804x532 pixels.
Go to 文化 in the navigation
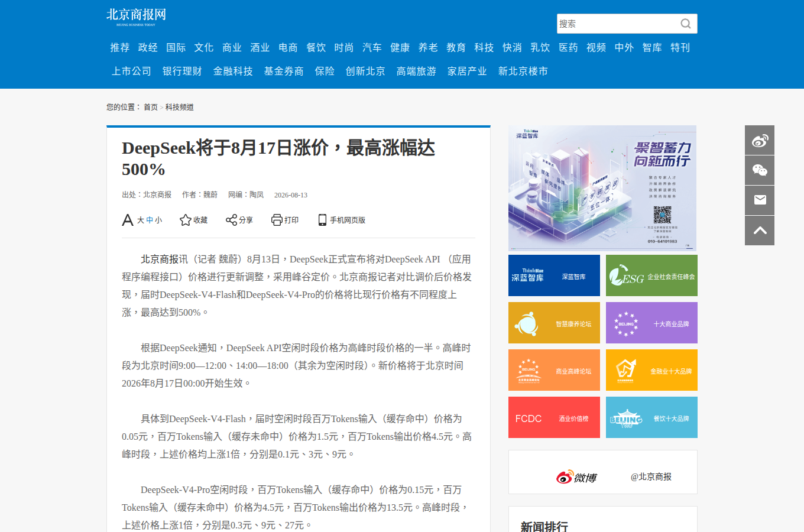(204, 47)
